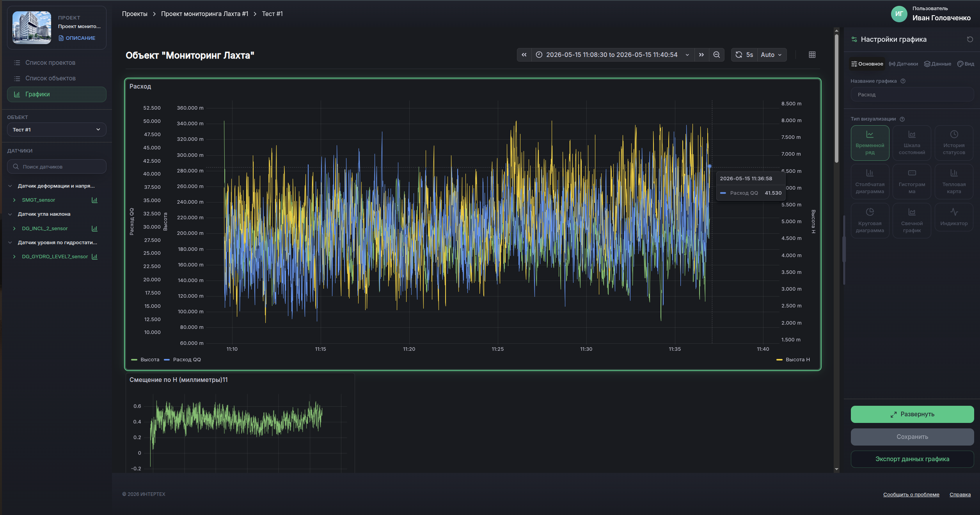Select Гистограмма visualization type
Screen dimensions: 980x515
point(912,182)
